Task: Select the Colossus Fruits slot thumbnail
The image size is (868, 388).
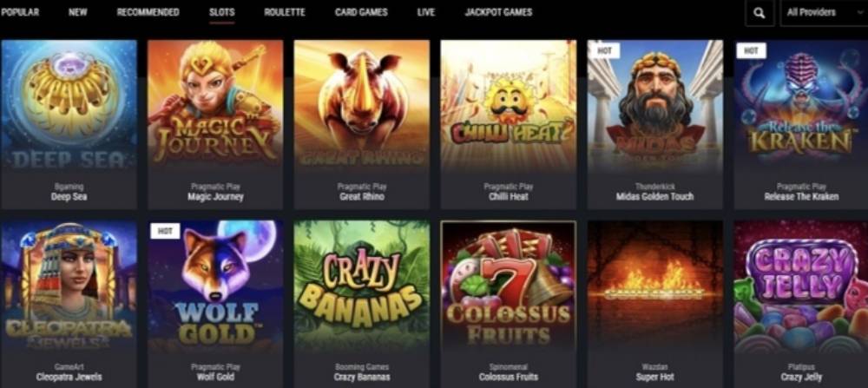Action: coord(508,286)
